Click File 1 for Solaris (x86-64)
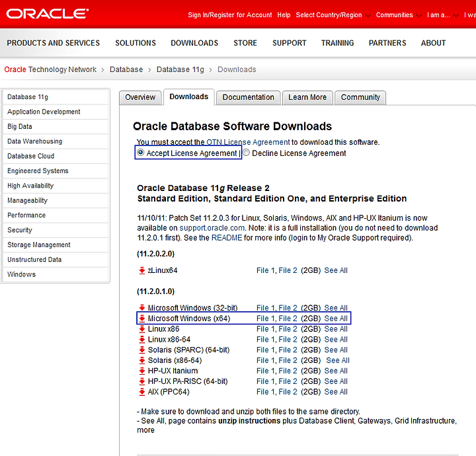This screenshot has height=456, width=476. click(x=266, y=360)
